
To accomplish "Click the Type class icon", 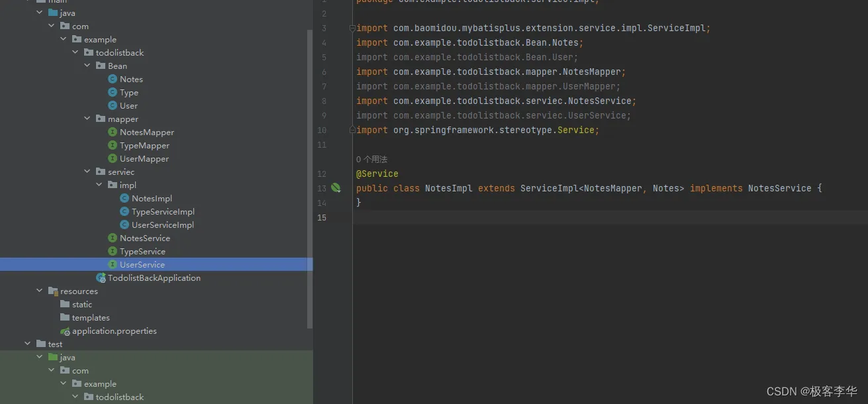I will (113, 92).
